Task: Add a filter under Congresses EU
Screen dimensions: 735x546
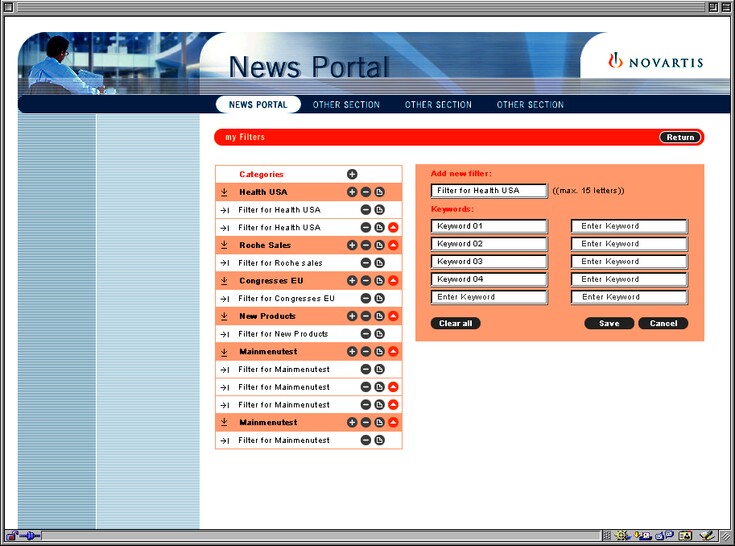Action: coord(352,281)
